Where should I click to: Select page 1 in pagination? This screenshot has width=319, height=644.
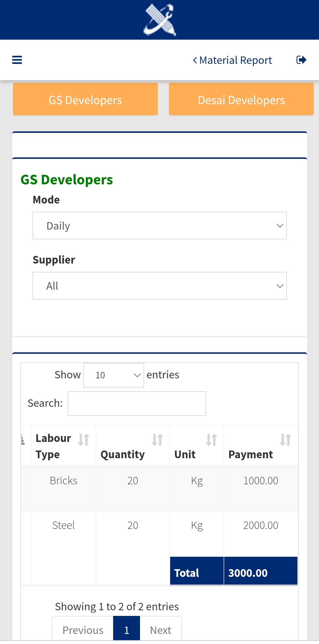(x=126, y=630)
